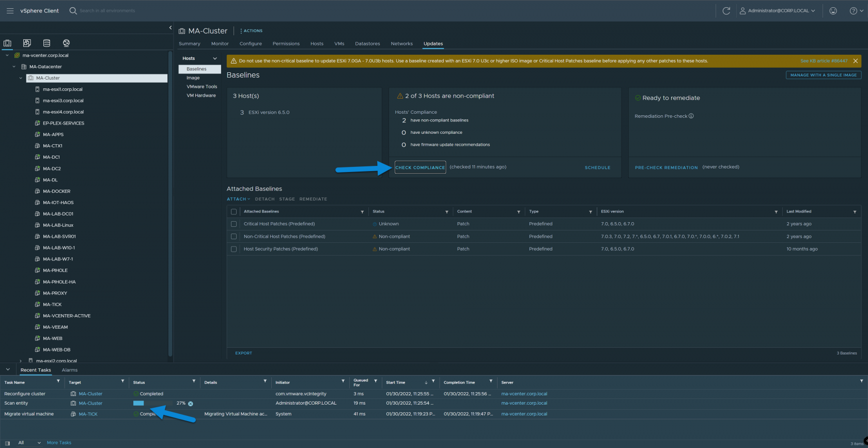This screenshot has width=868, height=448.
Task: Open Administrator@CORP.LOCAL user dropdown
Action: pyautogui.click(x=778, y=10)
